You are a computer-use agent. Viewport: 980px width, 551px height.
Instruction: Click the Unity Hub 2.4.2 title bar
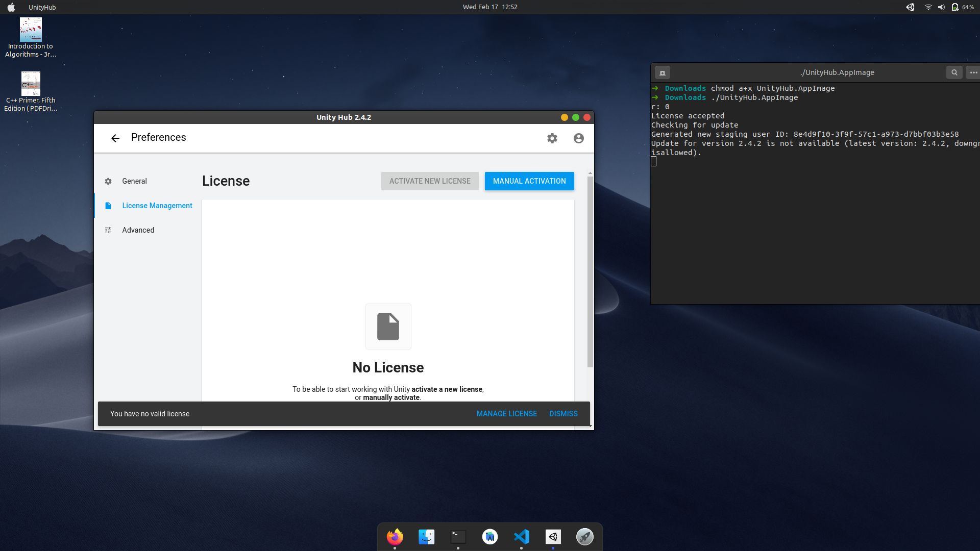[344, 117]
